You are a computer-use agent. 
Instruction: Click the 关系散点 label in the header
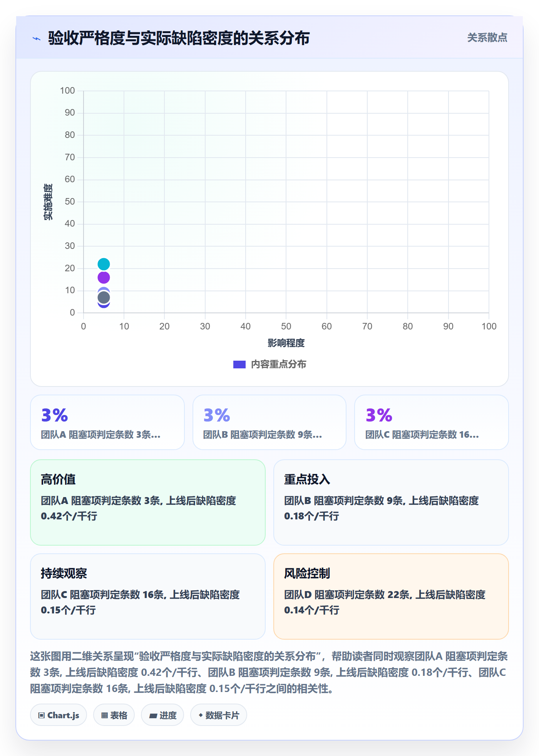pos(487,38)
